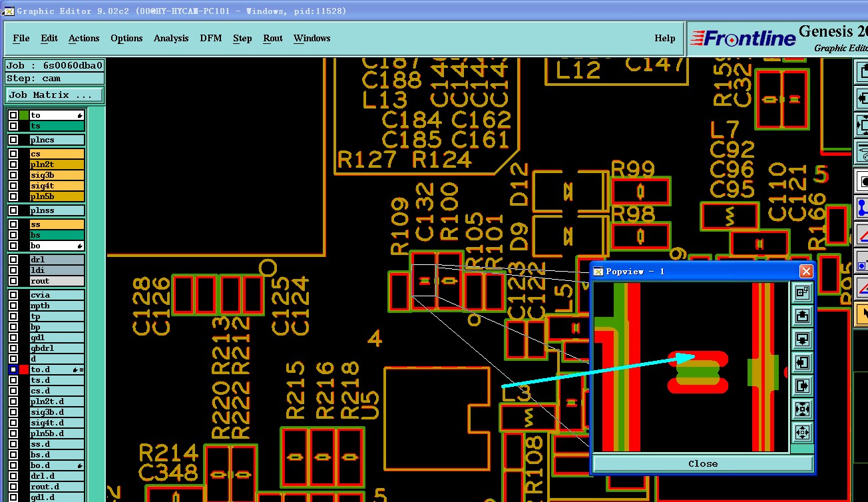Toggle the checkbox for layer cvia
This screenshot has width=868, height=502.
[x=13, y=295]
